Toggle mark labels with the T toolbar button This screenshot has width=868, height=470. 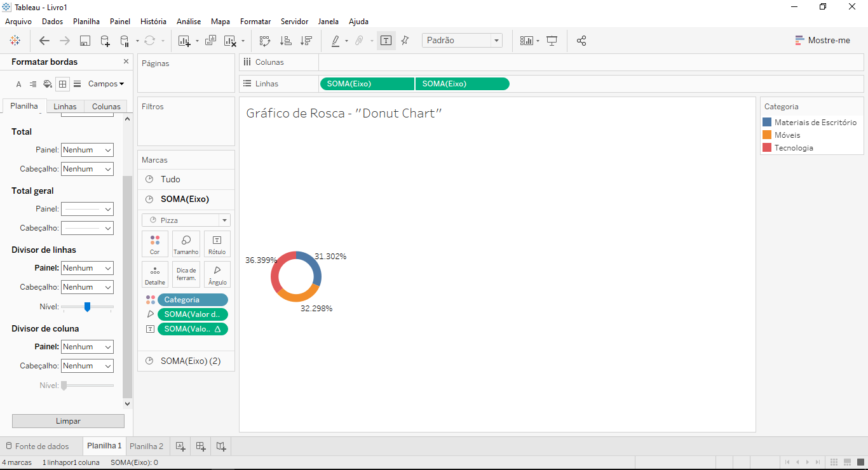(x=386, y=40)
